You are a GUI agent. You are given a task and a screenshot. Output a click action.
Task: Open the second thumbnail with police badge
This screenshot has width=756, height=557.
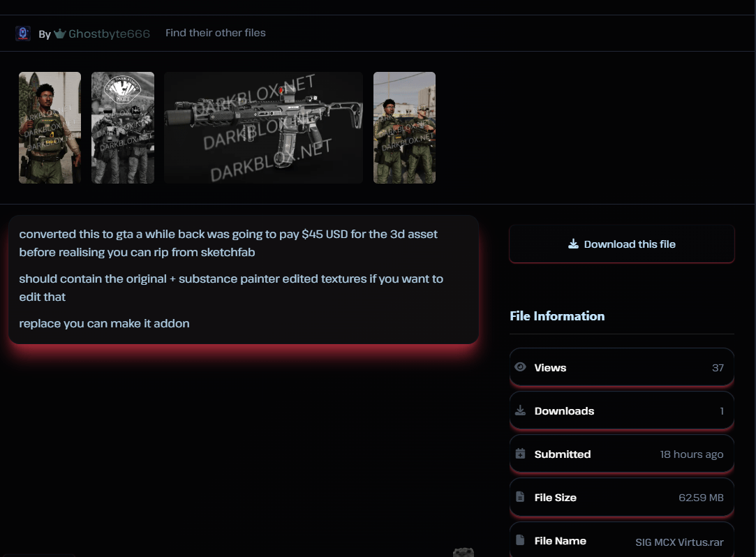[x=123, y=128]
